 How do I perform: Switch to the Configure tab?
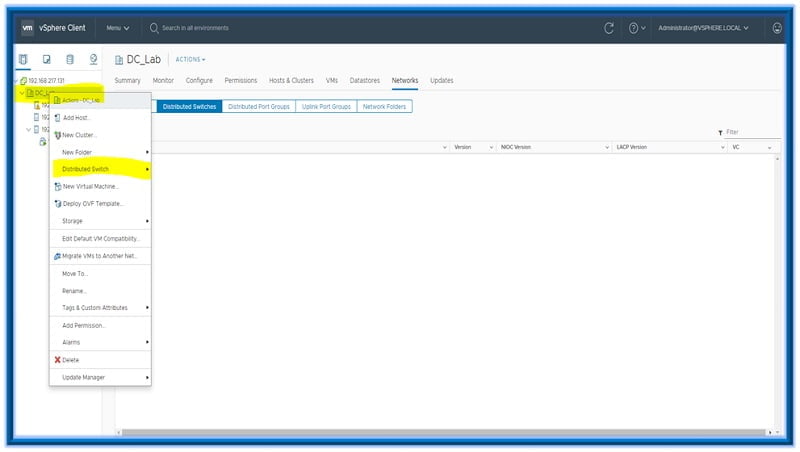click(x=199, y=80)
